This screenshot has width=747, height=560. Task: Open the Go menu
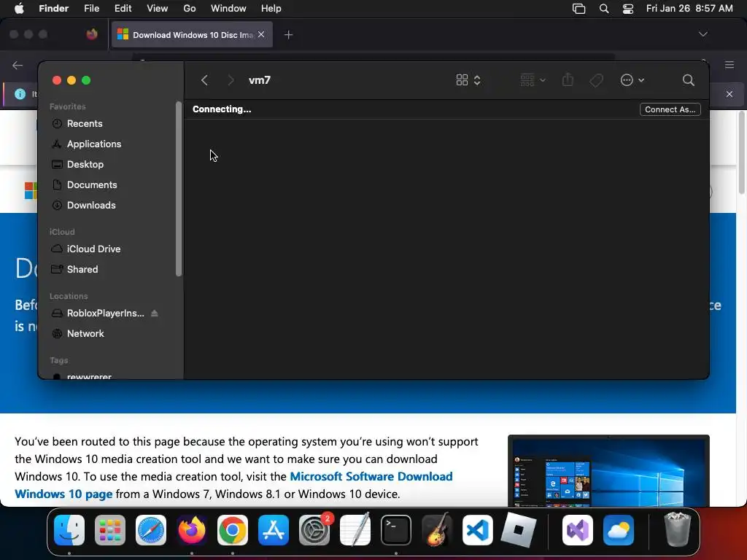tap(190, 9)
